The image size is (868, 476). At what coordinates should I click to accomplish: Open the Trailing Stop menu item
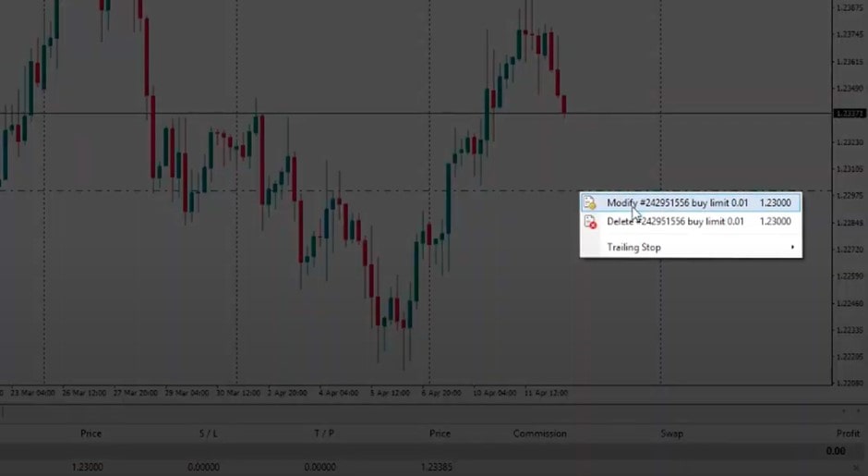pos(633,248)
